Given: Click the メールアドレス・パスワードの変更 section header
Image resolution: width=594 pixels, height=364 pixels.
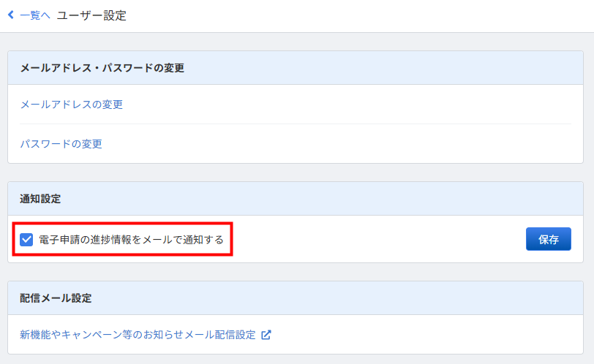Looking at the screenshot, I should point(102,68).
